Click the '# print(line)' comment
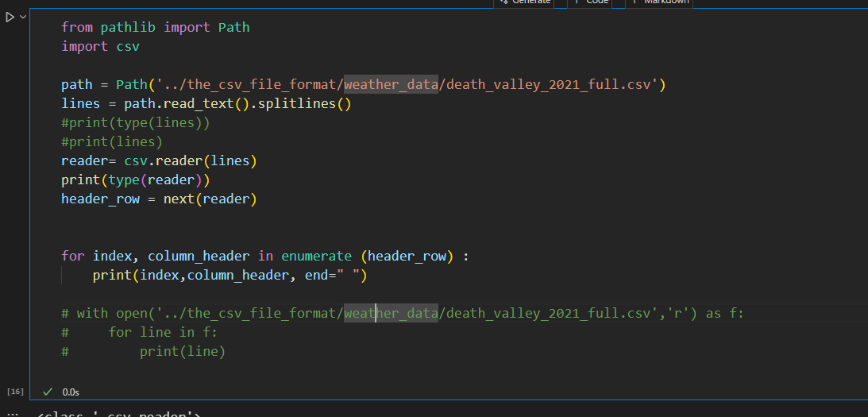The width and height of the screenshot is (868, 417). [144, 352]
